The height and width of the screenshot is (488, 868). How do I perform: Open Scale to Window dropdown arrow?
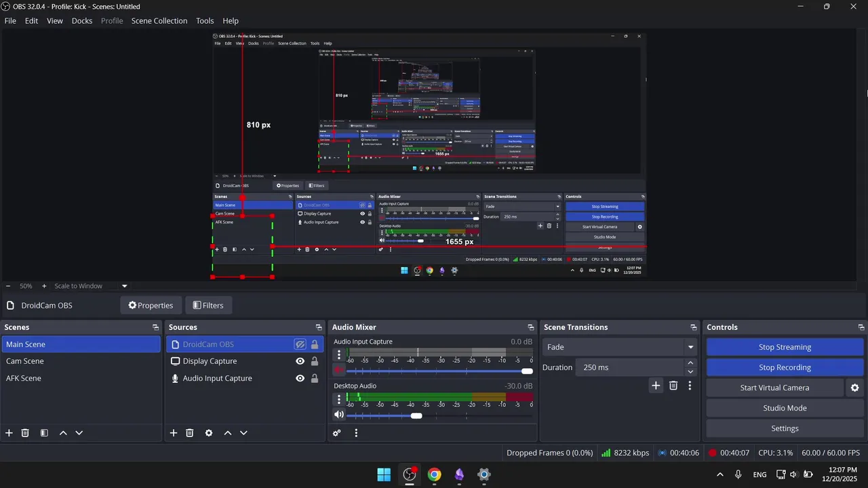(x=124, y=286)
